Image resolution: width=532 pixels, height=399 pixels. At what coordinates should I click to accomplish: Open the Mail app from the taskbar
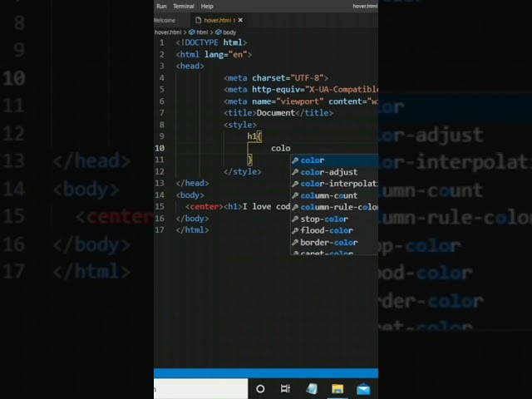pyautogui.click(x=363, y=389)
